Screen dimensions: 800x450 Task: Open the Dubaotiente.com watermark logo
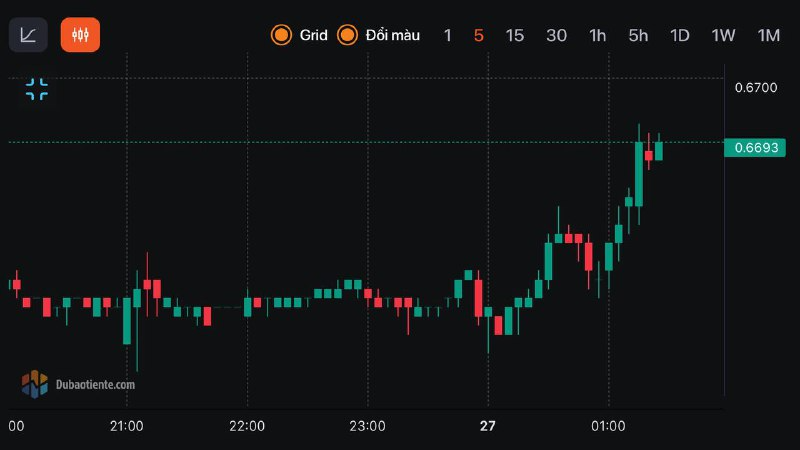point(78,383)
